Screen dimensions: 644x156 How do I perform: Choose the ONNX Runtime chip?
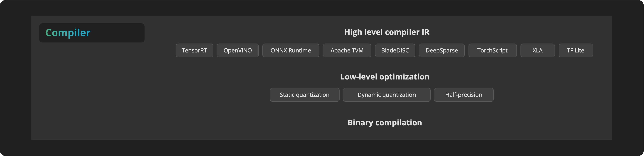291,50
